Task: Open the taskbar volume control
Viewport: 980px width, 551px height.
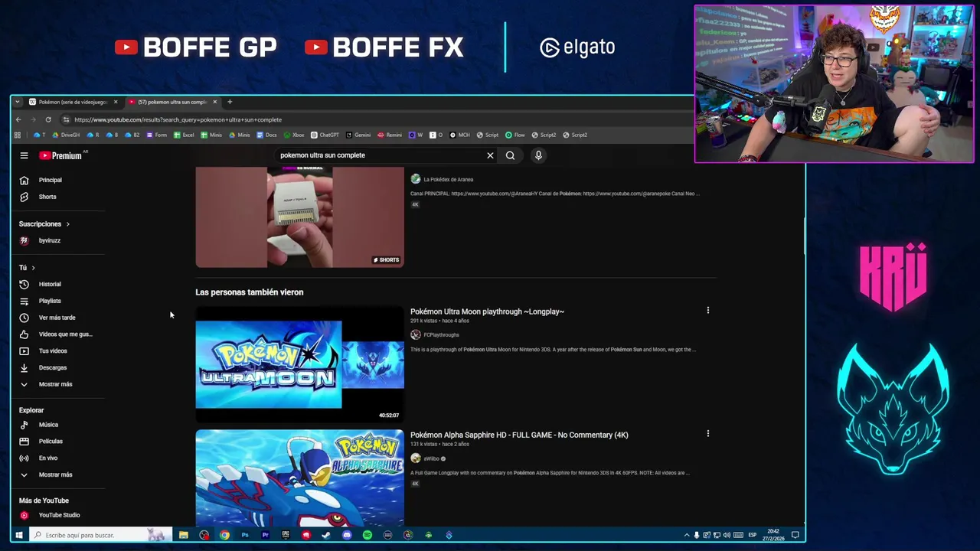Action: click(x=726, y=535)
